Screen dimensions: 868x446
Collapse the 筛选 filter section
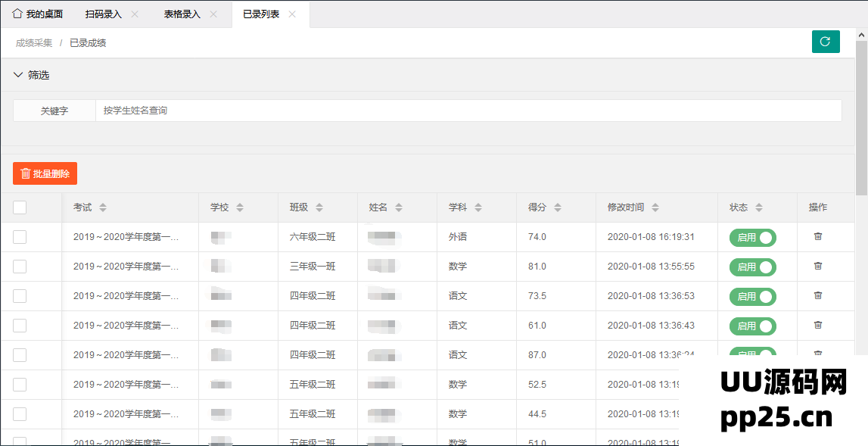pos(19,75)
